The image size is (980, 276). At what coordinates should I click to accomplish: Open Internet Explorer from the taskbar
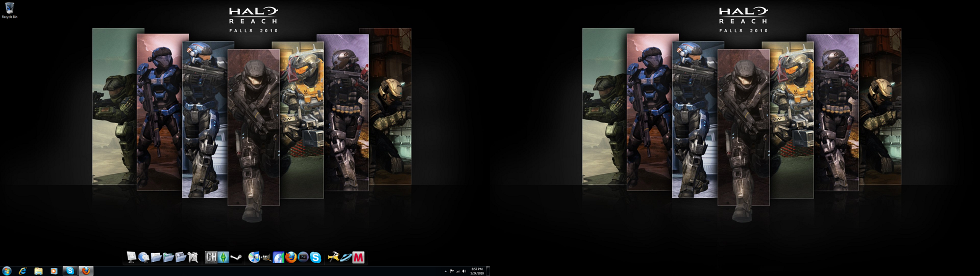click(22, 271)
